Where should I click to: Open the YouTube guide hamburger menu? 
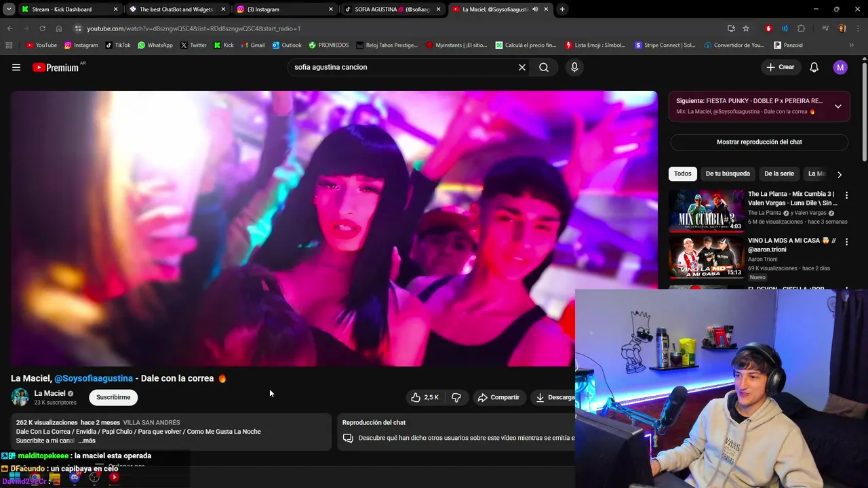click(16, 67)
